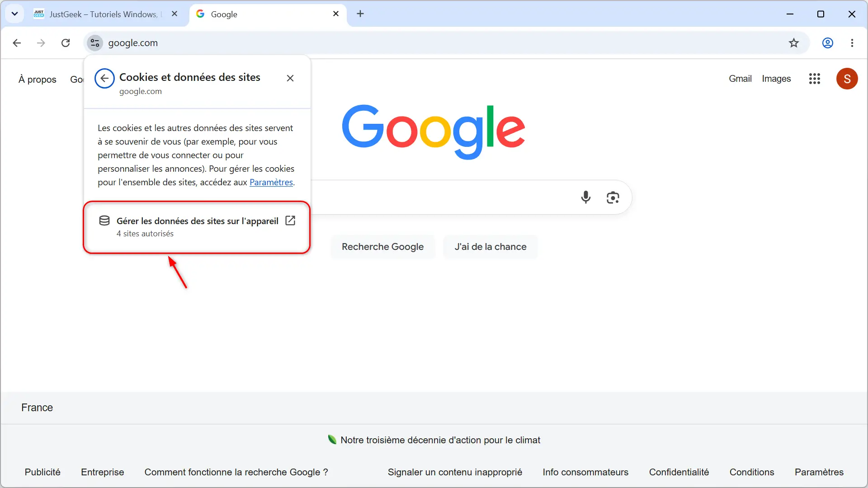Close the Google tab
Image resolution: width=868 pixels, height=488 pixels.
[x=336, y=14]
